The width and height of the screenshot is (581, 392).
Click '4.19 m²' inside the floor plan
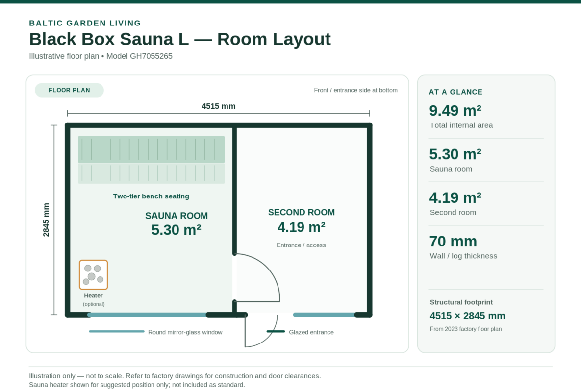[301, 227]
